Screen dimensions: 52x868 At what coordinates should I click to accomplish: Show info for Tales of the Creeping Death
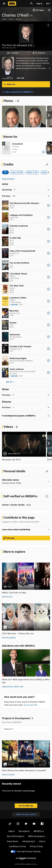(48, 253)
